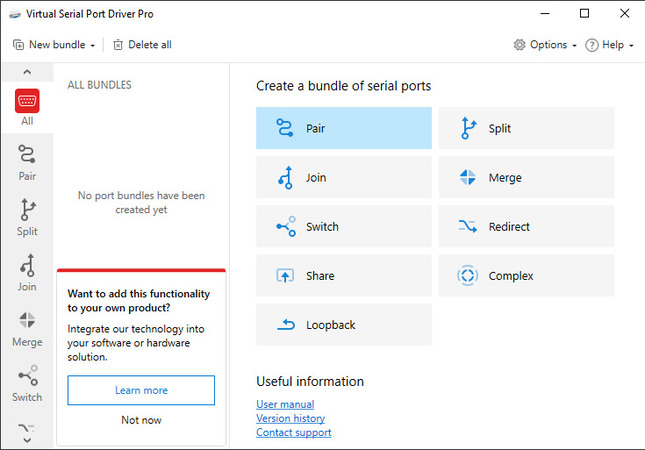The image size is (645, 450).
Task: Open the Split category in sidebar
Action: [x=27, y=218]
